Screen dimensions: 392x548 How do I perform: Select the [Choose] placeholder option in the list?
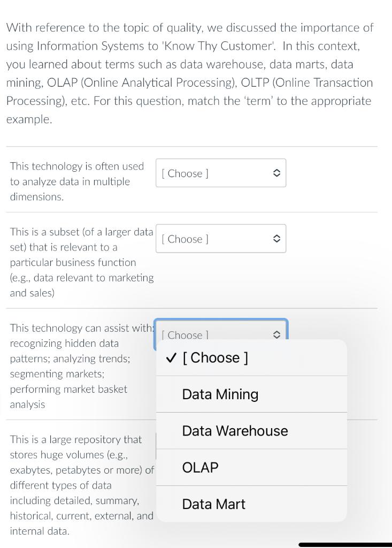pos(215,358)
